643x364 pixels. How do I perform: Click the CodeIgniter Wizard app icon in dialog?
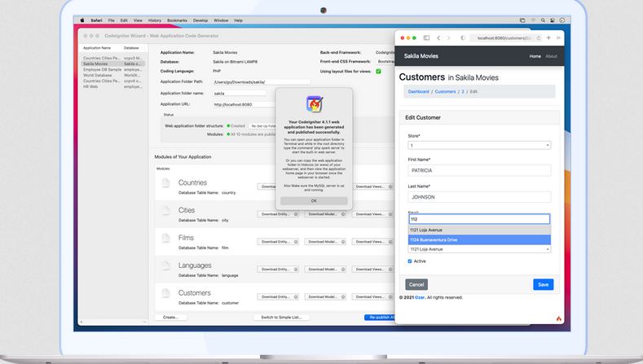315,104
